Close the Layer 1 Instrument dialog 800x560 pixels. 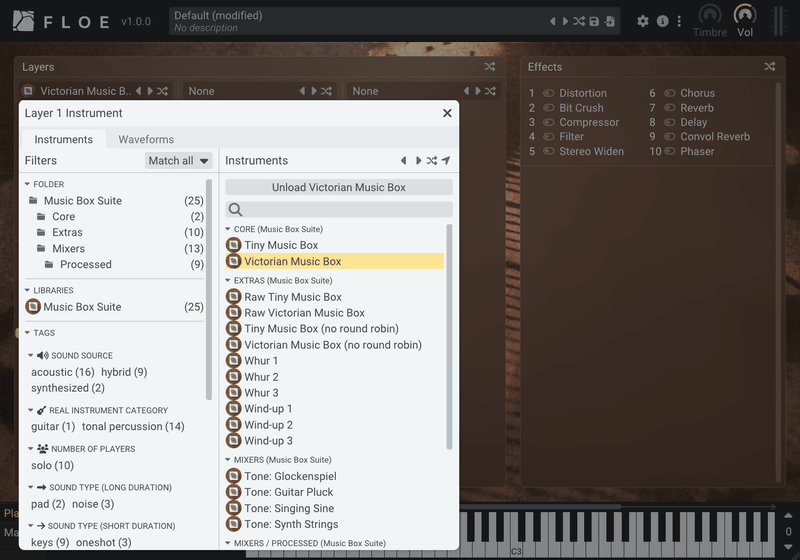pos(447,113)
